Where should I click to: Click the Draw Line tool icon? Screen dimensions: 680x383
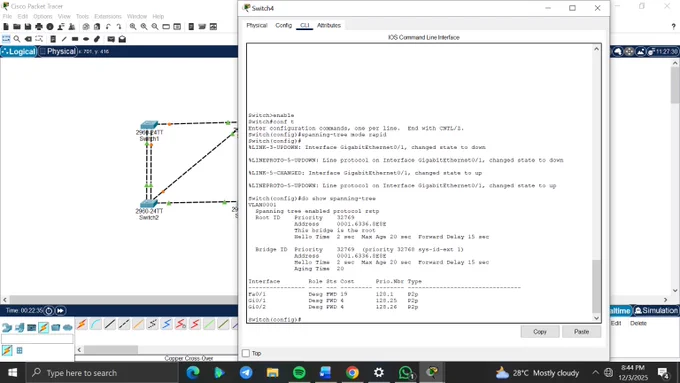[x=64, y=39]
